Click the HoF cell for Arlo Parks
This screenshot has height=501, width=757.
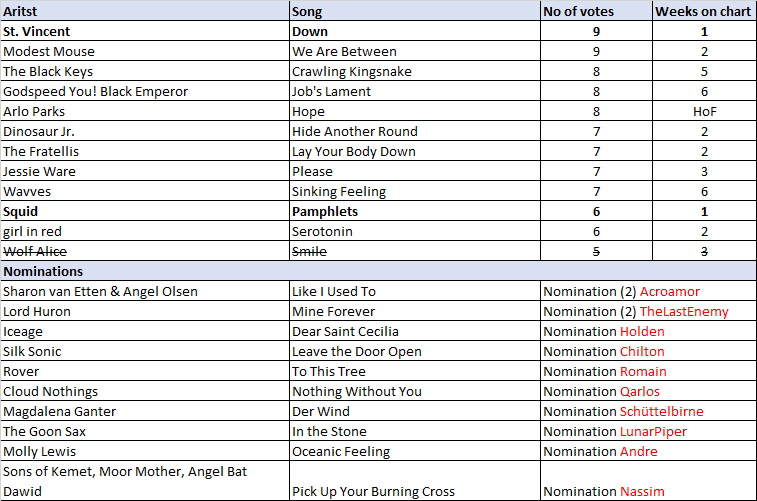pyautogui.click(x=704, y=111)
